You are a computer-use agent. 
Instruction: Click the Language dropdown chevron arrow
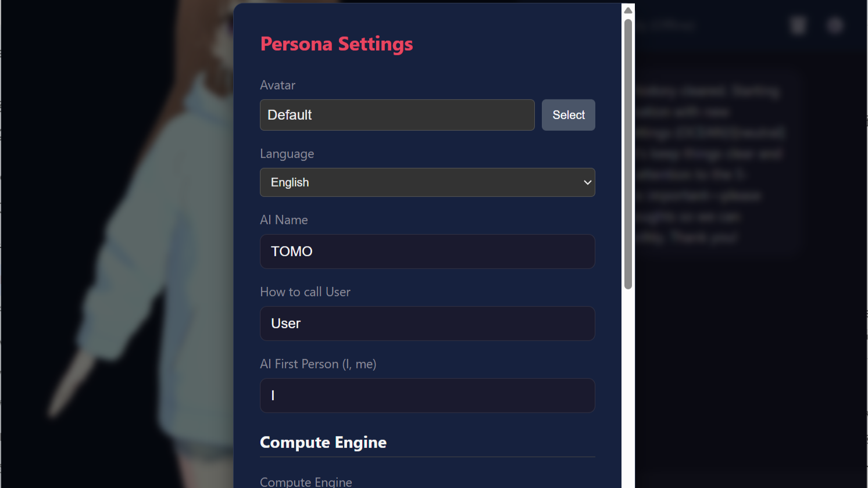pyautogui.click(x=587, y=182)
